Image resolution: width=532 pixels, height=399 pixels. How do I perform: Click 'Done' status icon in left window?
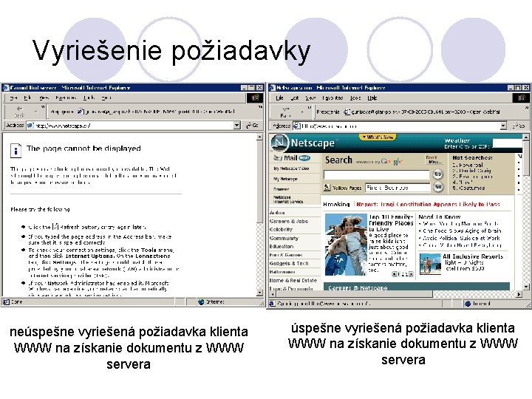pos(6,301)
